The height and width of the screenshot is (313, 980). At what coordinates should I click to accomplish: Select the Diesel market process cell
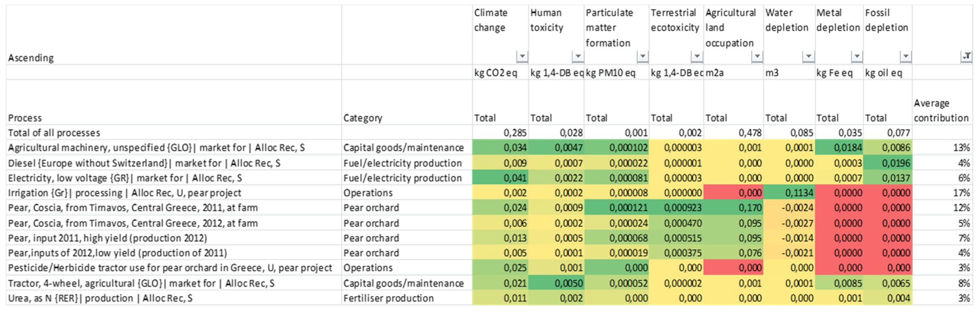click(x=144, y=163)
